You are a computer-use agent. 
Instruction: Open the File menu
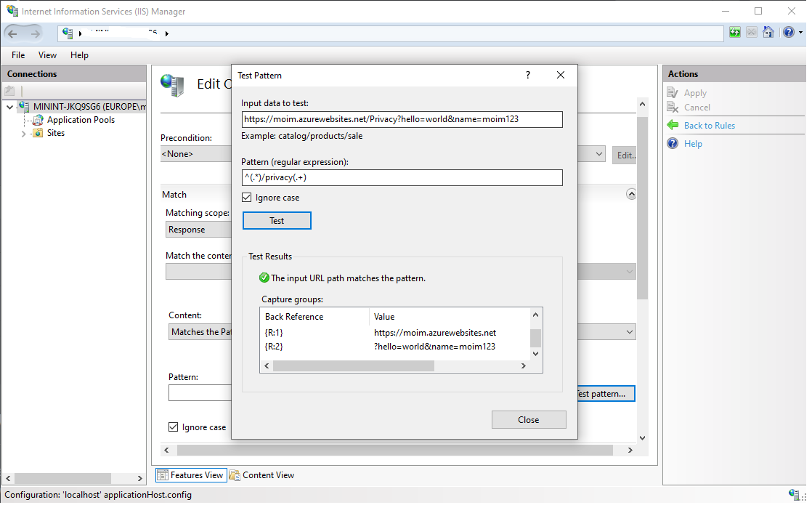click(x=18, y=55)
